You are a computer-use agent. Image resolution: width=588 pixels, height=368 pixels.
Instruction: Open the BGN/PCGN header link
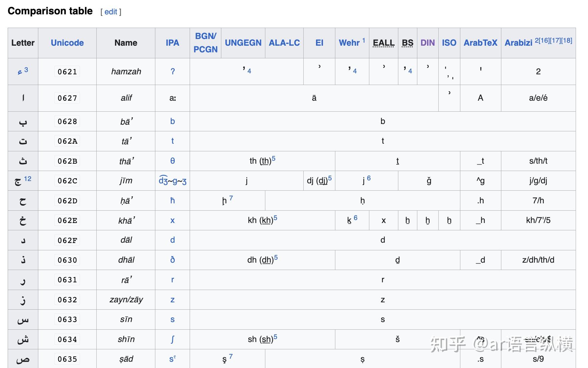point(206,43)
